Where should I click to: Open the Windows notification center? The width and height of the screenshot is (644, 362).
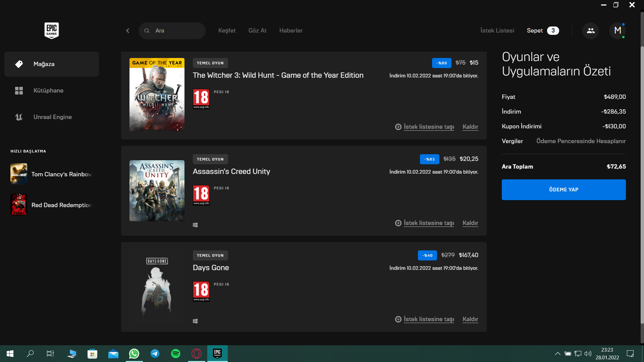tap(630, 354)
